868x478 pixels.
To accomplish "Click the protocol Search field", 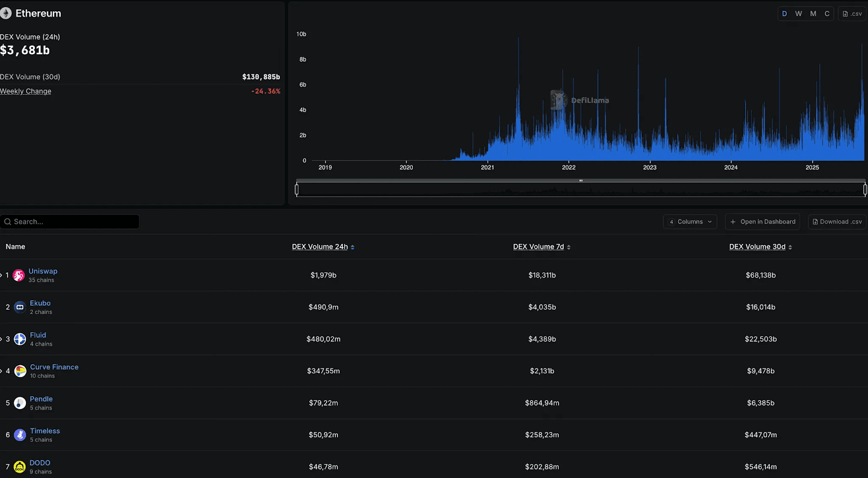I will pos(70,222).
